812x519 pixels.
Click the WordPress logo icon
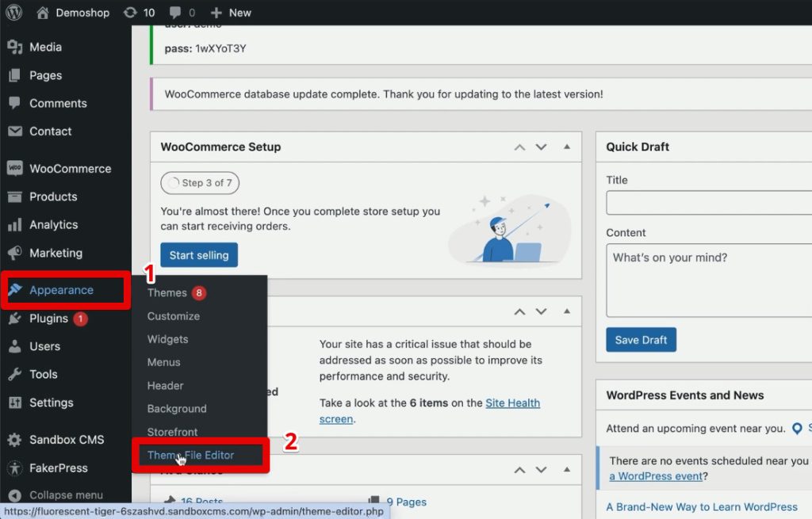pos(14,12)
